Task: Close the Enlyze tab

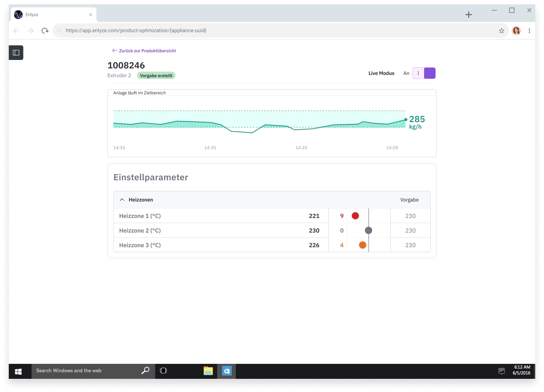Action: pyautogui.click(x=91, y=15)
